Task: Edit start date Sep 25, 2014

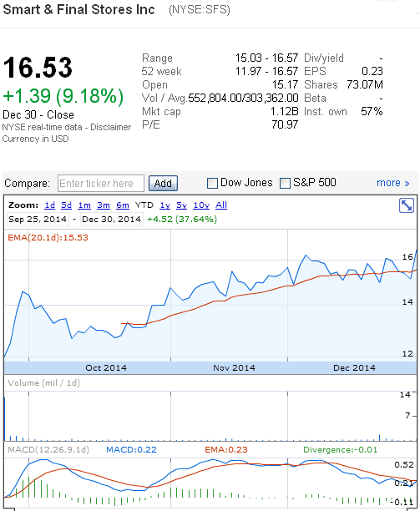Action: click(38, 219)
